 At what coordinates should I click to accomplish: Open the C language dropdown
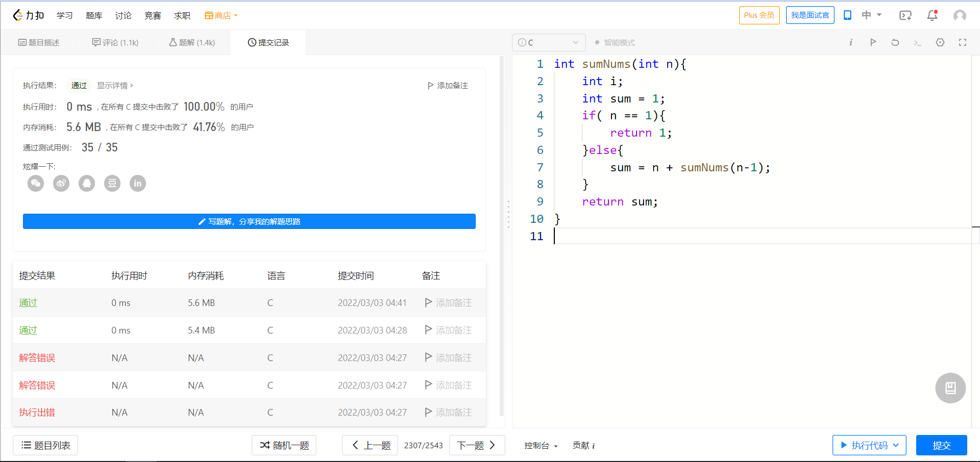pyautogui.click(x=548, y=43)
